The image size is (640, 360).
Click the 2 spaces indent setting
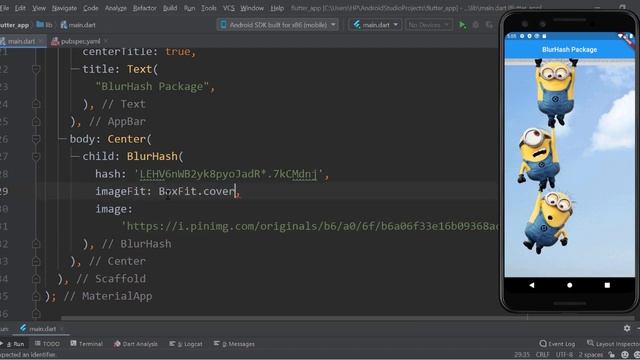[591, 355]
